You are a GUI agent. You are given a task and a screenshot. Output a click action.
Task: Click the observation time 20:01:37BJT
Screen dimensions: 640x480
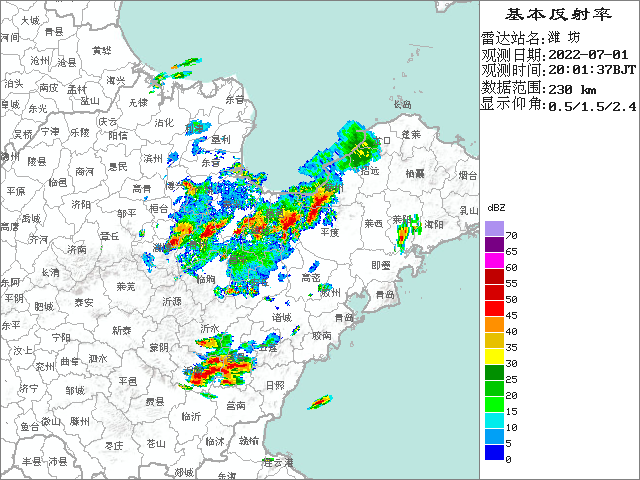click(x=590, y=70)
